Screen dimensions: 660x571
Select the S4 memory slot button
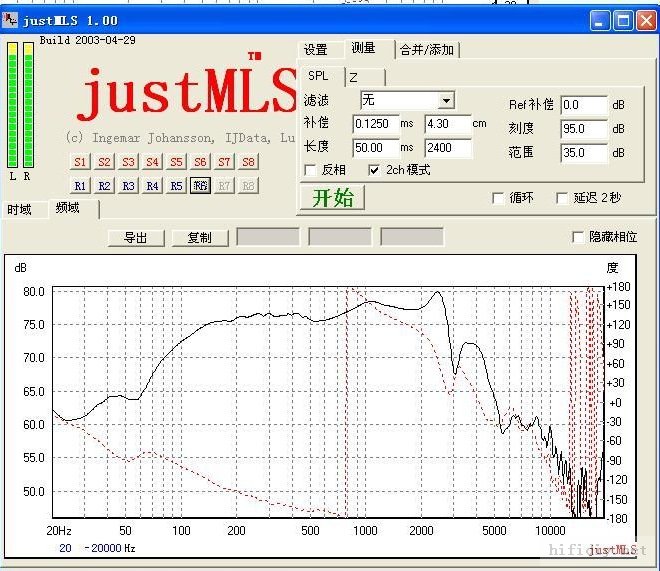152,162
